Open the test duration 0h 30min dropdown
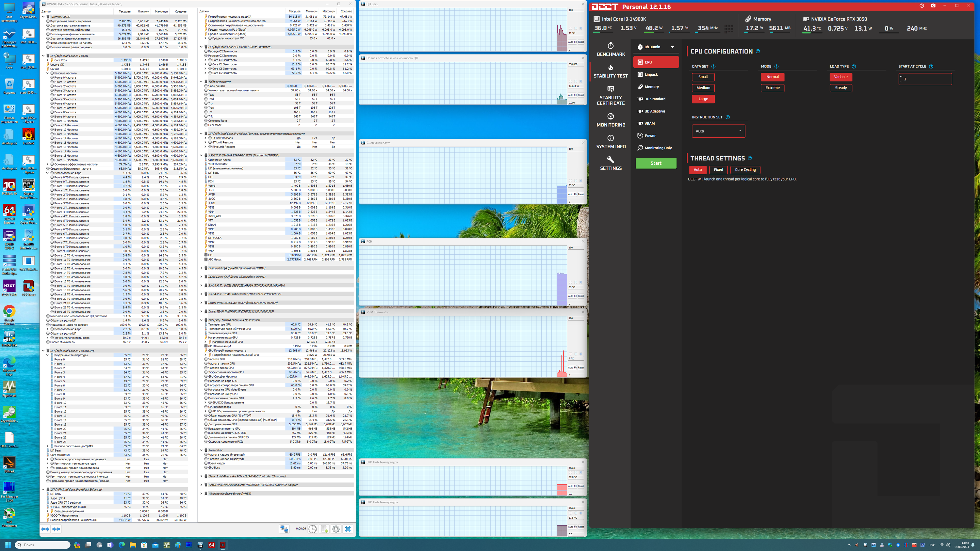 tap(656, 47)
